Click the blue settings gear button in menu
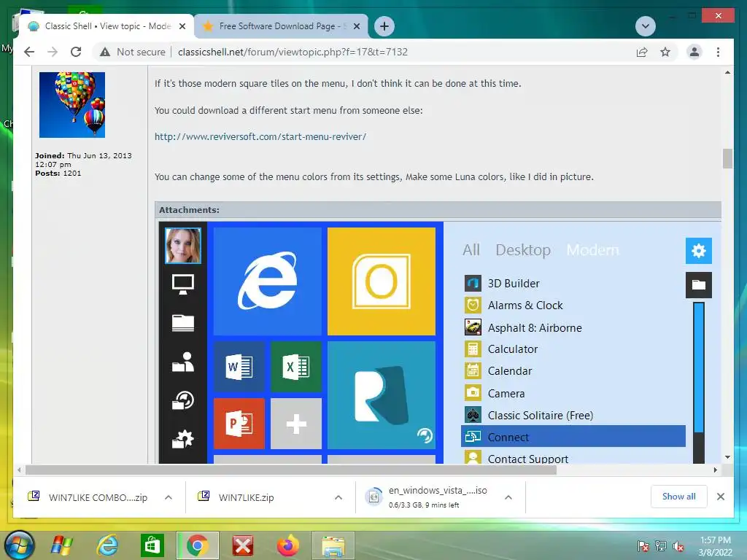The width and height of the screenshot is (747, 560). click(698, 251)
